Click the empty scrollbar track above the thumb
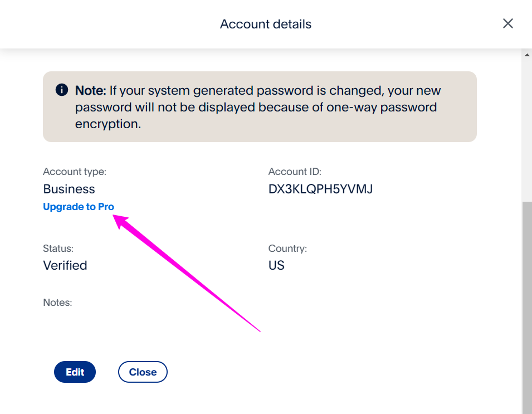 pyautogui.click(x=526, y=130)
